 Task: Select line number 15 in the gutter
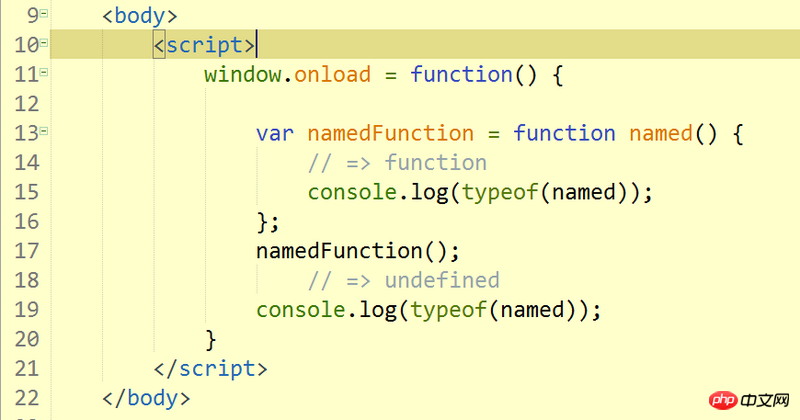(27, 192)
